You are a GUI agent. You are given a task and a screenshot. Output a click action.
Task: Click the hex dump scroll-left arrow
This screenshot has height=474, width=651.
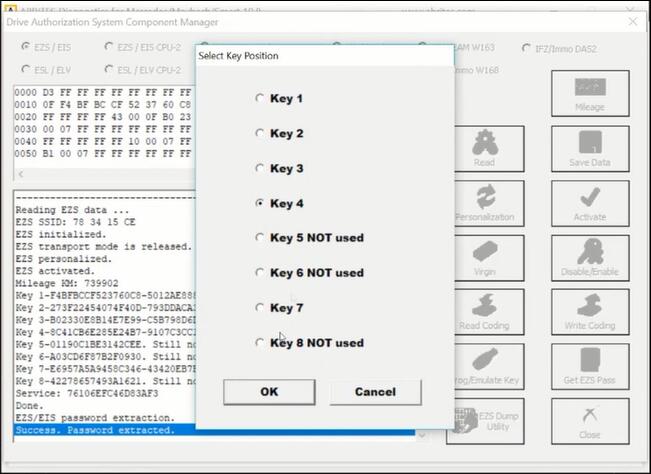tap(21, 174)
